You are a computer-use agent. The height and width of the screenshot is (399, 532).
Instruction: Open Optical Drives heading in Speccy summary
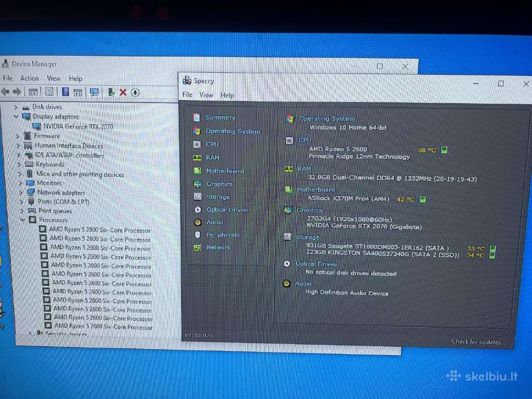tap(316, 264)
